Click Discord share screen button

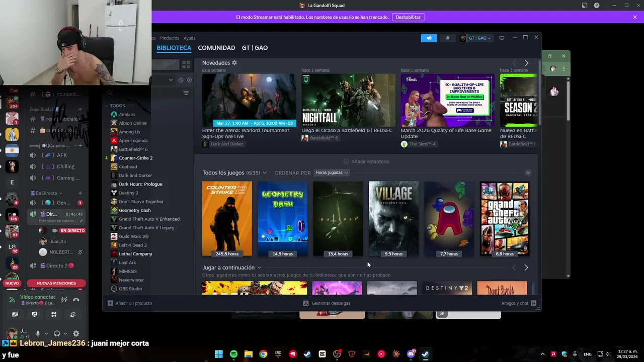point(34,314)
